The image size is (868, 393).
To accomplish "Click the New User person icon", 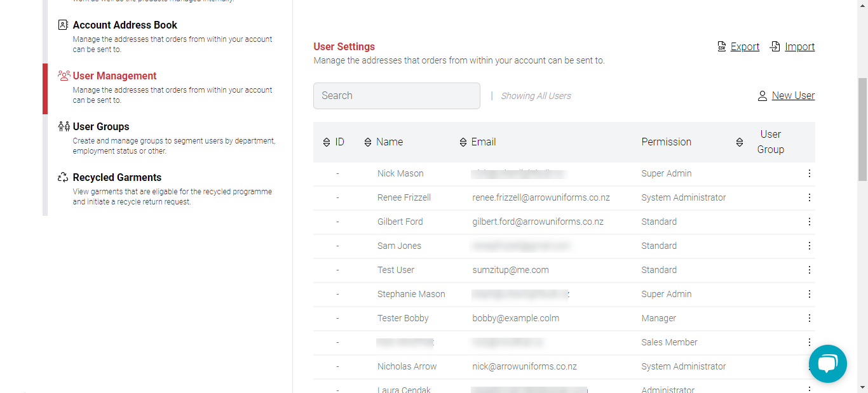I will coord(763,96).
